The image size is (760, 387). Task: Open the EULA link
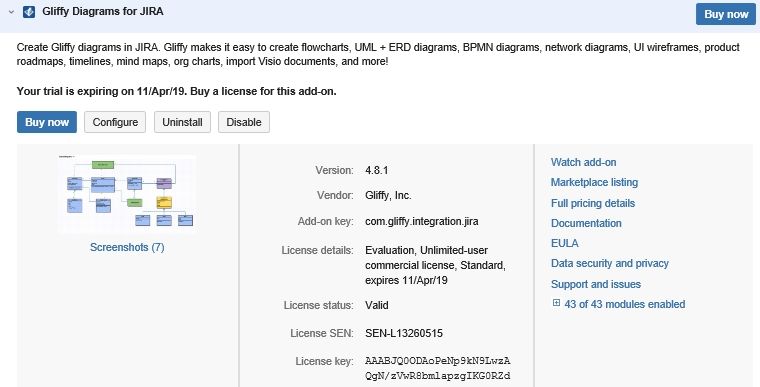pos(565,243)
